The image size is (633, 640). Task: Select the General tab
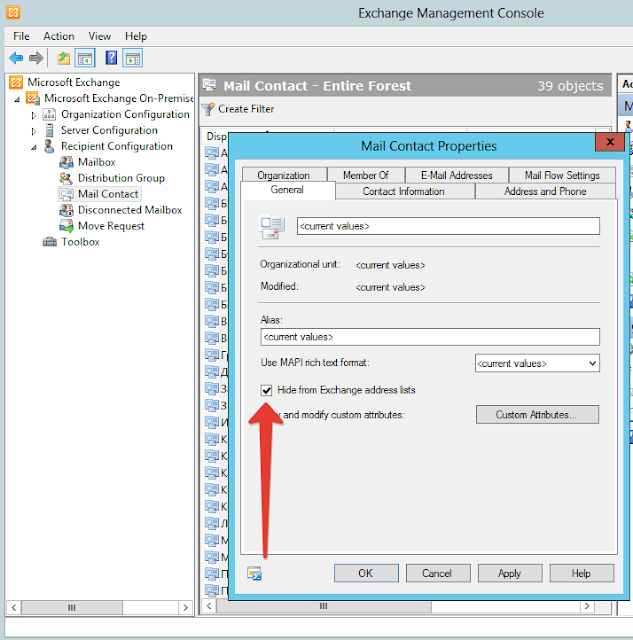coord(287,190)
